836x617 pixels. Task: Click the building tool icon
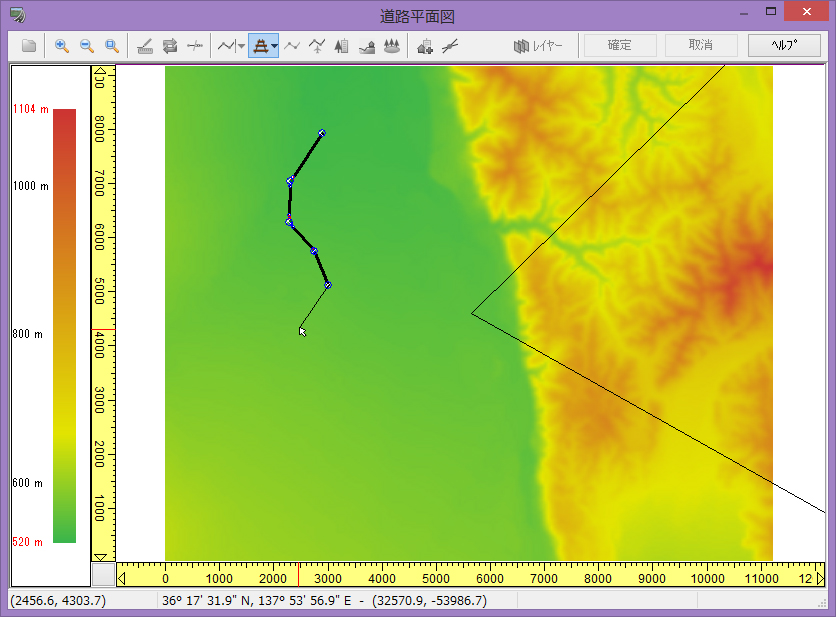[342, 46]
